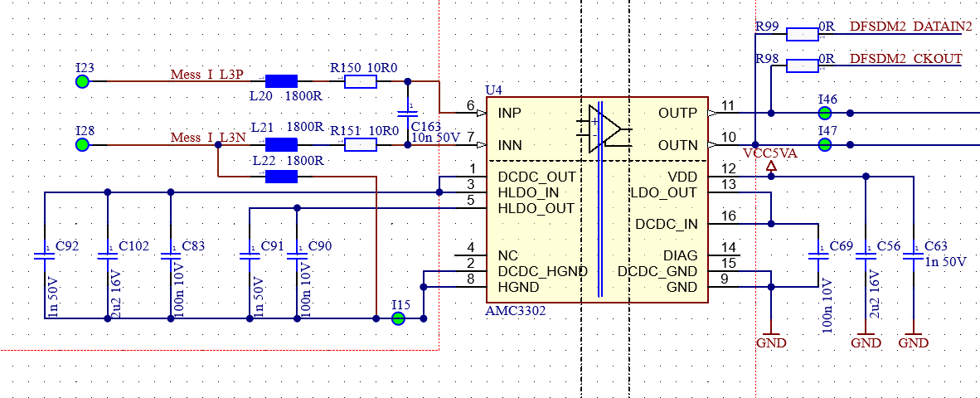The width and height of the screenshot is (980, 398).
Task: Select capacitor C102 symbol
Action: click(108, 256)
